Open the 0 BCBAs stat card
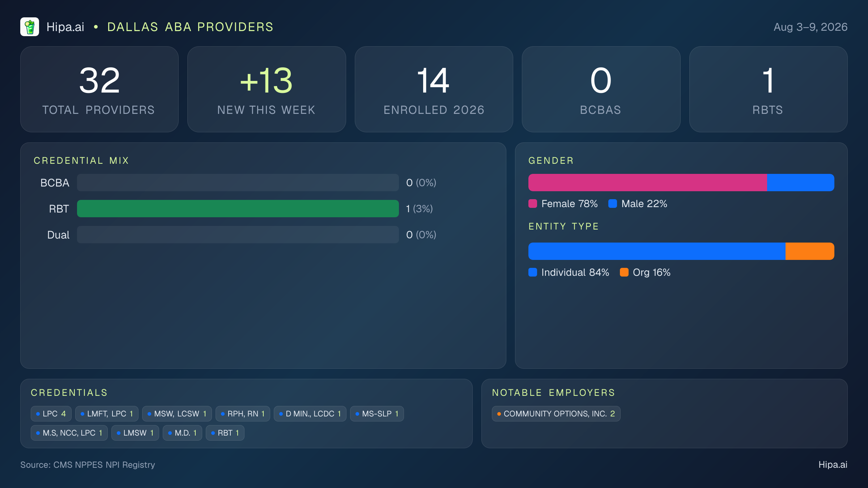Screen dimensions: 868x488 tap(601, 89)
